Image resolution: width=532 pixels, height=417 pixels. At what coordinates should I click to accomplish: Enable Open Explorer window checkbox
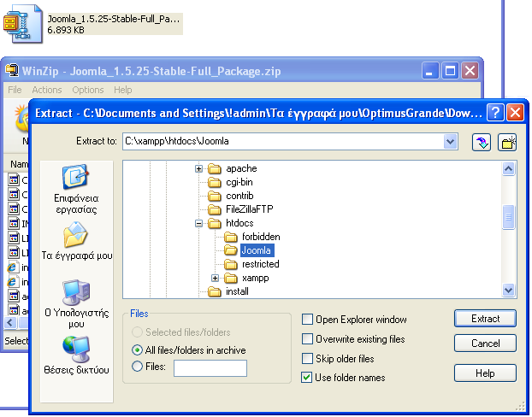point(307,320)
